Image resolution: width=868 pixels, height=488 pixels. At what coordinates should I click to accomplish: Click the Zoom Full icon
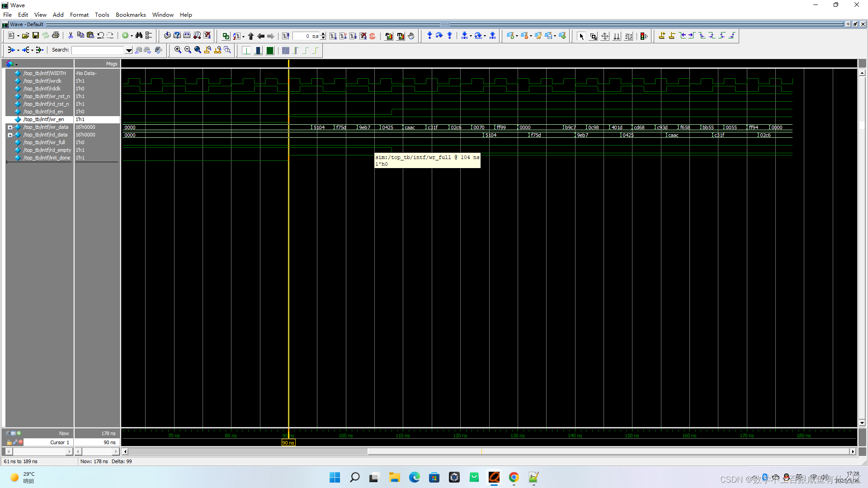pos(198,50)
